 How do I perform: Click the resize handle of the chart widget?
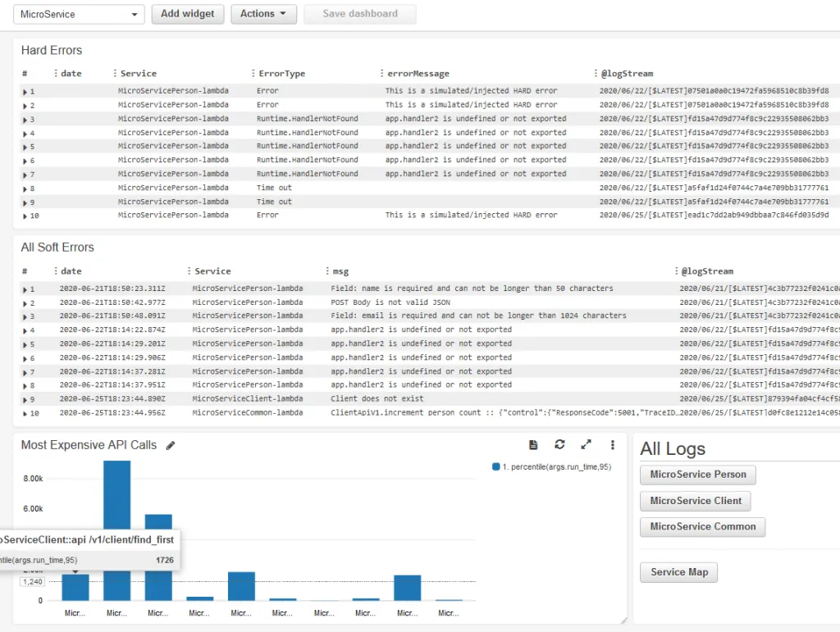(x=623, y=621)
